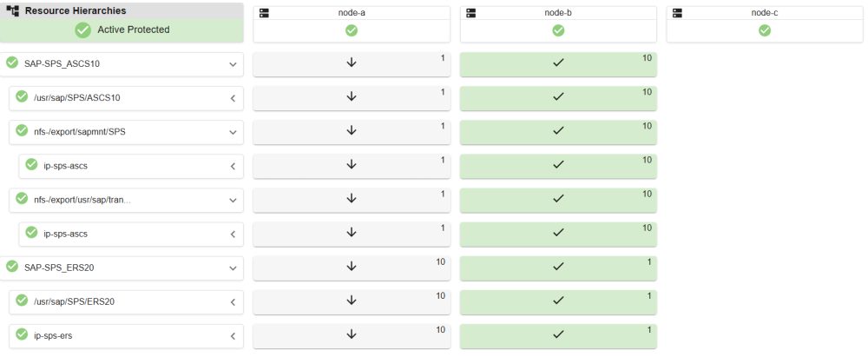
Task: Click node-a green status check icon
Action: 352,30
